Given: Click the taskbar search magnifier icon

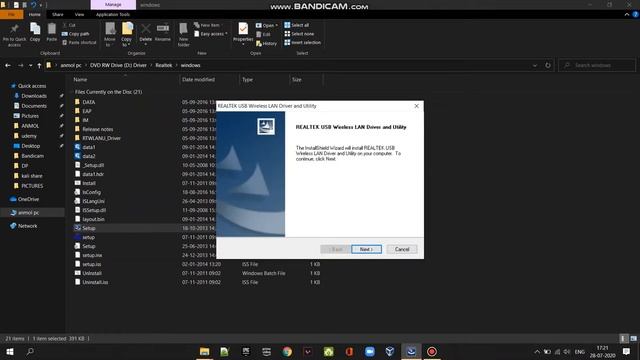Looking at the screenshot, I should [30, 351].
